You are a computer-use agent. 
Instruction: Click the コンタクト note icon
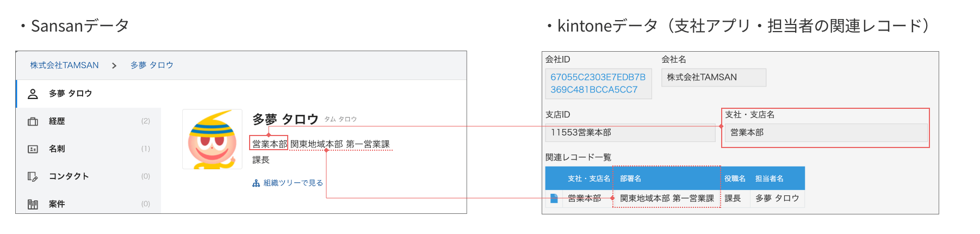(33, 176)
